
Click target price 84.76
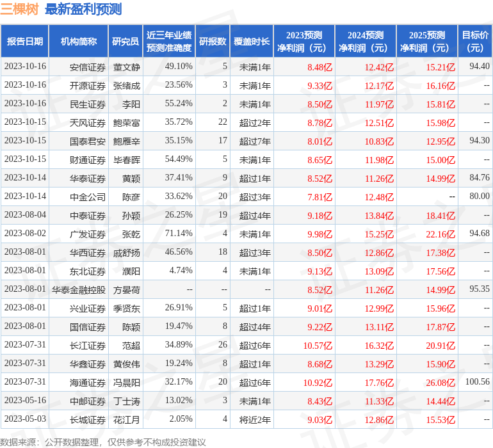(x=480, y=177)
